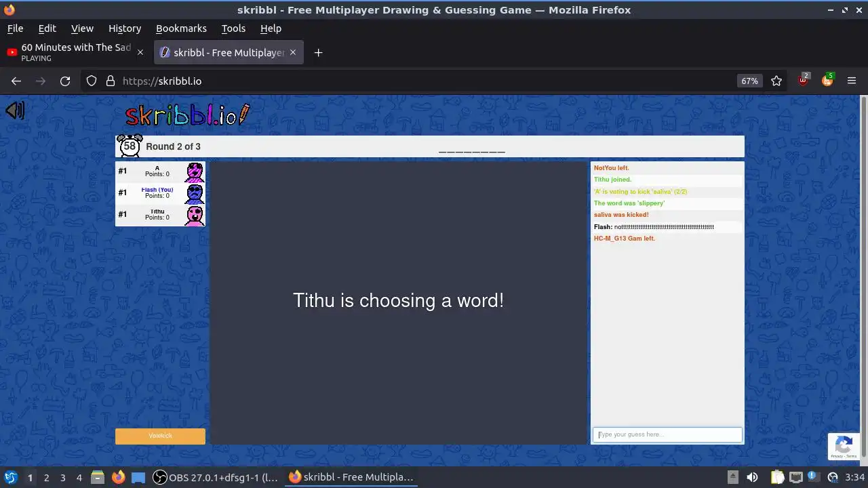Select skribbl Firefox taskbar window entry
Viewport: 868px width, 488px height.
pos(351,477)
